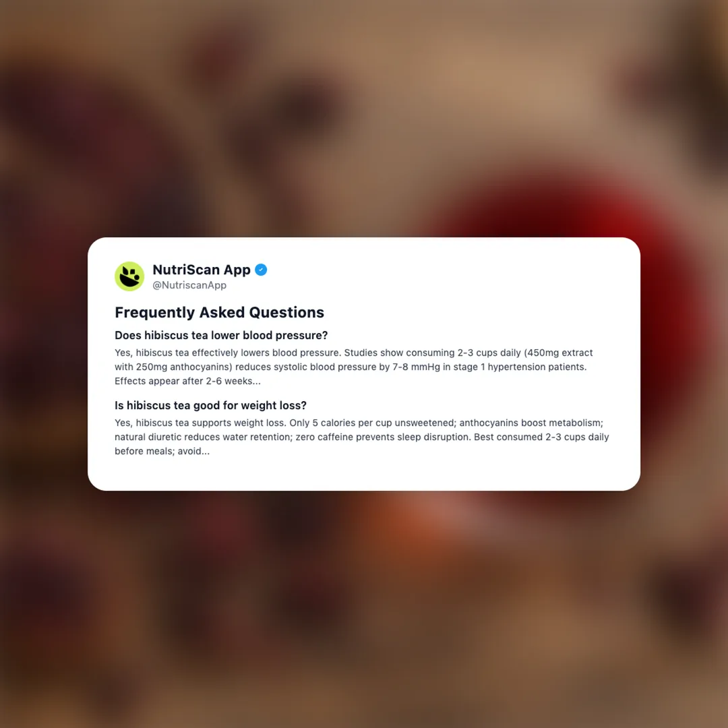
Task: Open the NutriScan App profile name
Action: [202, 270]
